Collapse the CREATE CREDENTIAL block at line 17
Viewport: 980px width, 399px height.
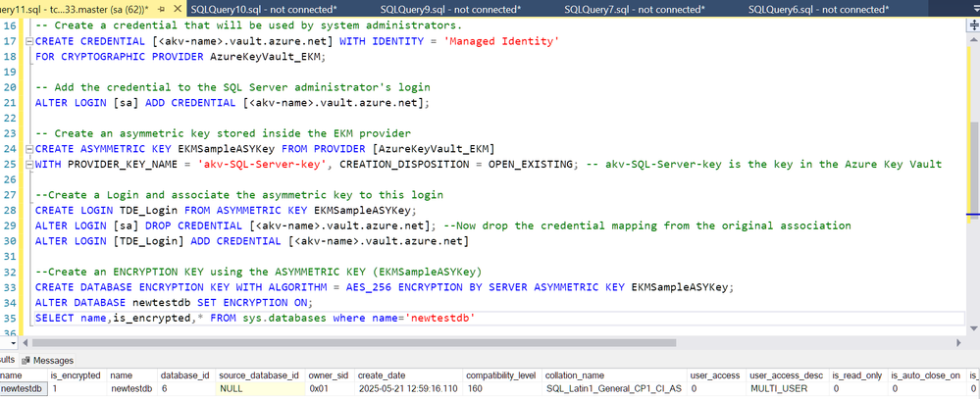click(x=28, y=42)
